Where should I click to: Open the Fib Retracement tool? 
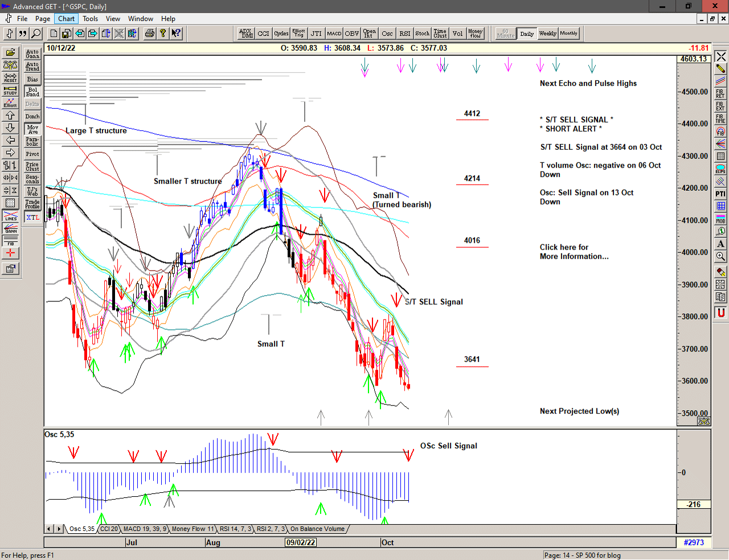point(720,94)
